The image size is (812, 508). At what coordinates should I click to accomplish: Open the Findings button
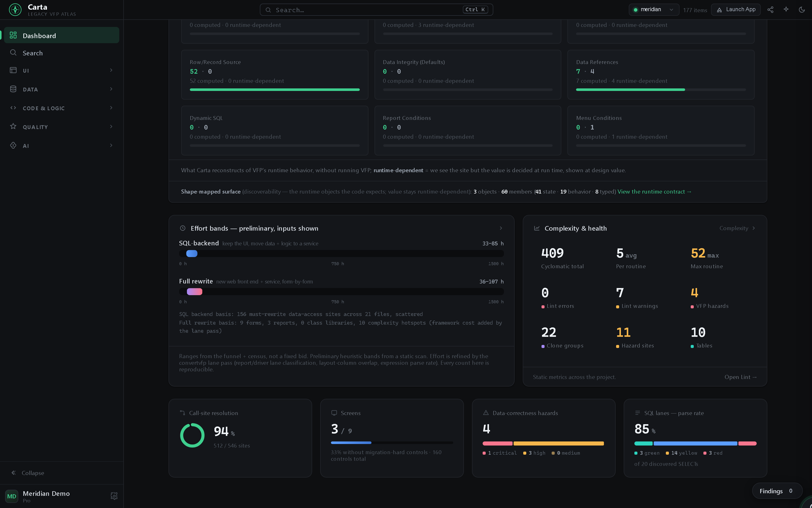[777, 491]
